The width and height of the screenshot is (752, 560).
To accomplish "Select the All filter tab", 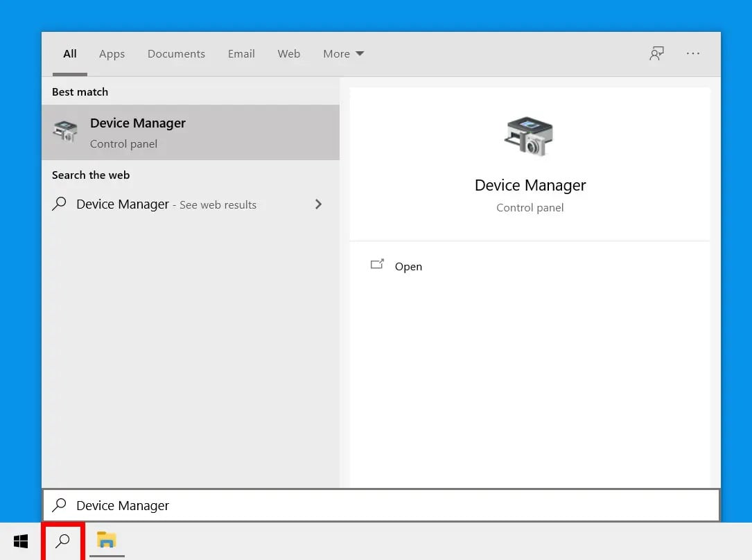I will click(69, 53).
